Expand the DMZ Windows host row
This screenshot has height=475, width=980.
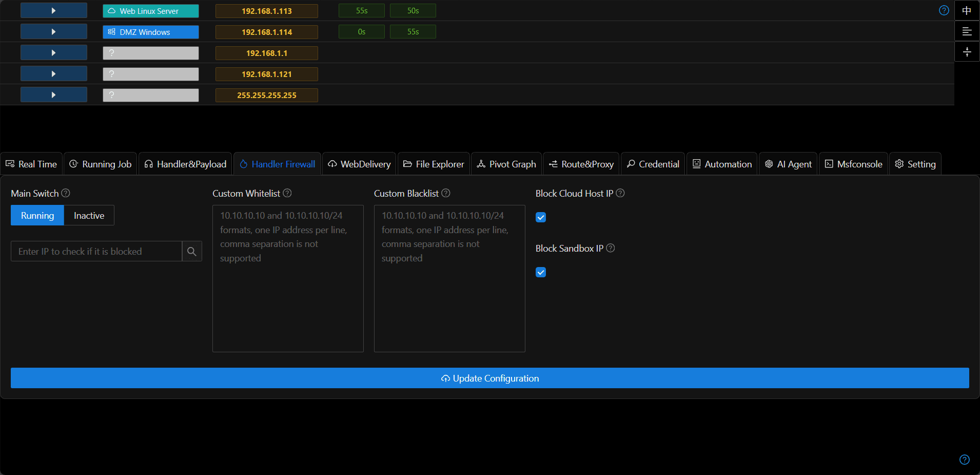[54, 32]
